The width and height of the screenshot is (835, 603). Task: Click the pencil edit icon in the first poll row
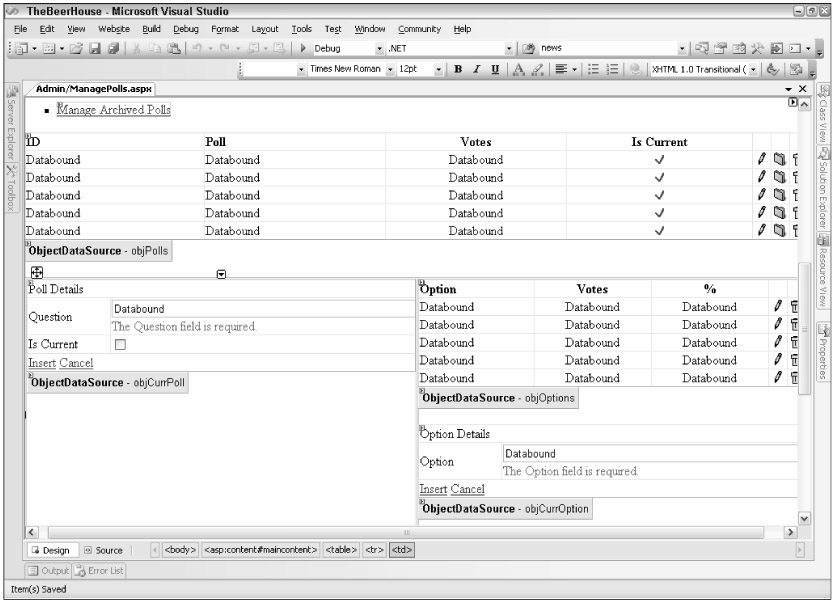761,159
